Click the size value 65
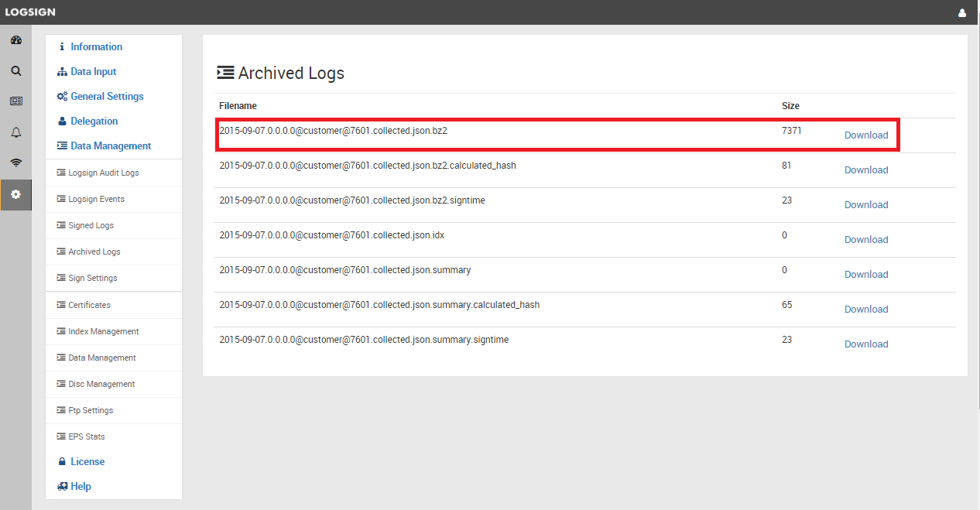Viewport: 980px width, 510px height. point(787,305)
